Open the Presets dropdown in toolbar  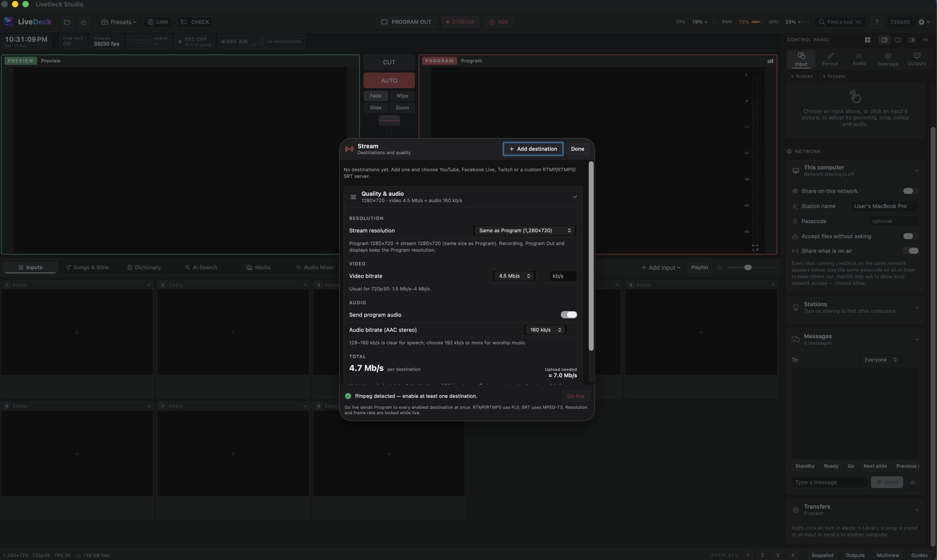[118, 22]
